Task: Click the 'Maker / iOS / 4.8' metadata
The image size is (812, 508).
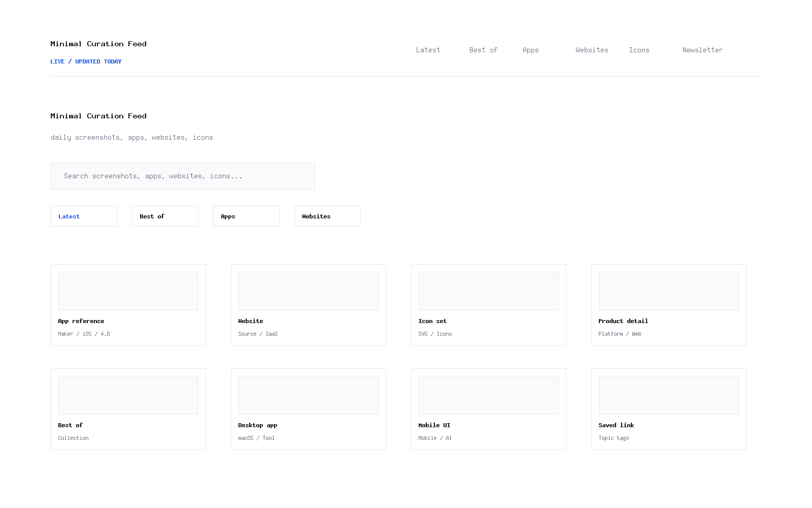Action: pos(84,334)
